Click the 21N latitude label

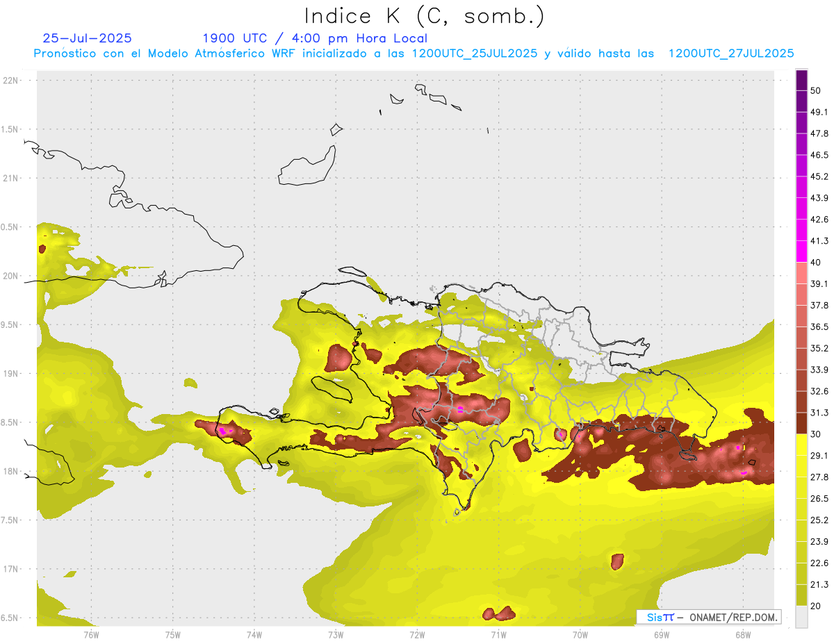coord(11,178)
